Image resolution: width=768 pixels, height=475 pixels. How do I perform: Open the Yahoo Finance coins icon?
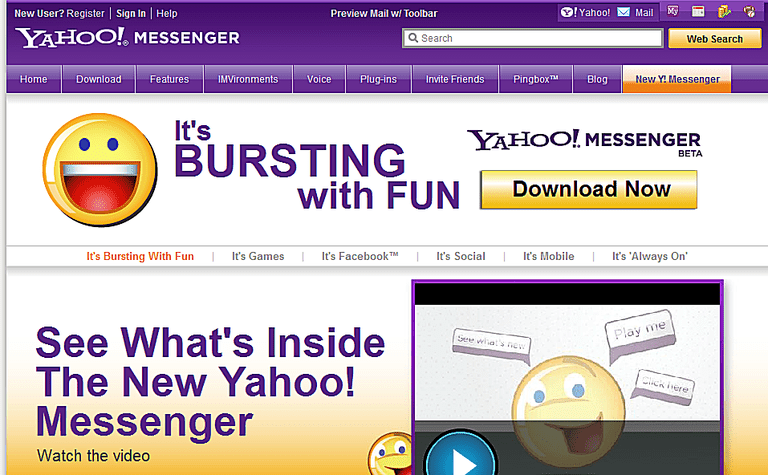click(x=724, y=11)
